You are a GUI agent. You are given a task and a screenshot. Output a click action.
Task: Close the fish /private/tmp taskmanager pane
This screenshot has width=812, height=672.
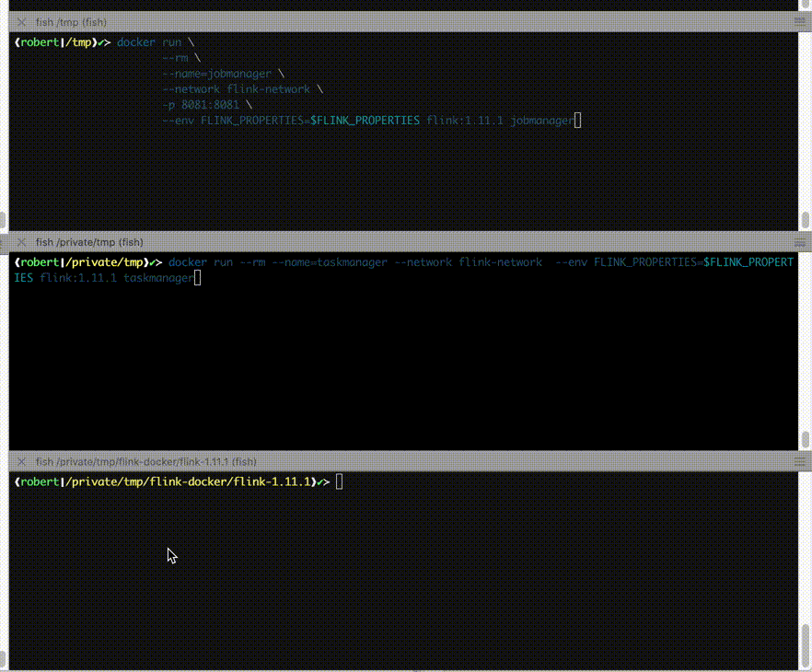pos(21,242)
